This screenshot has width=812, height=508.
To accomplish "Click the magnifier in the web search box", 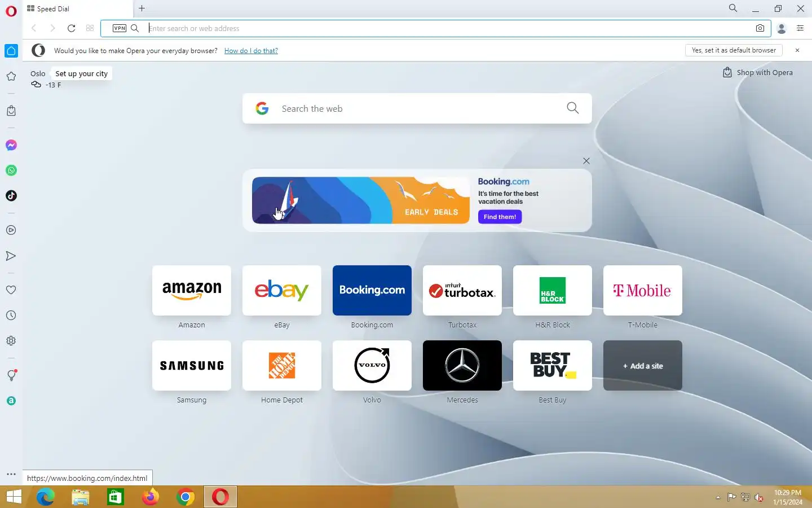I will pos(573,108).
